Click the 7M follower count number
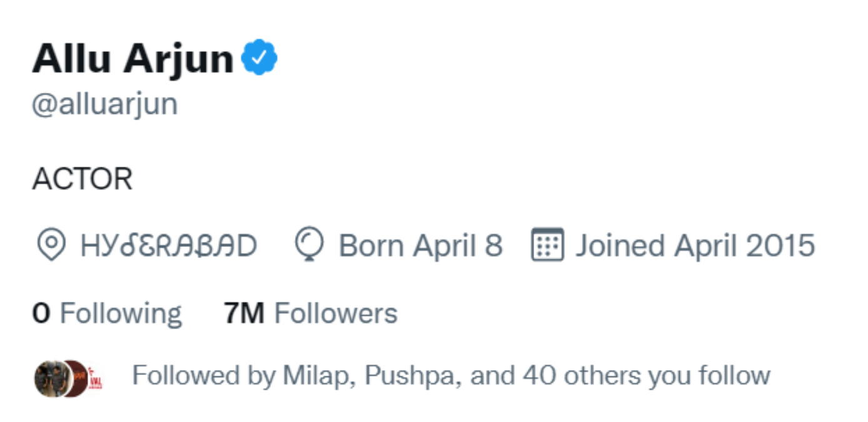Image resolution: width=868 pixels, height=422 pixels. 244,313
